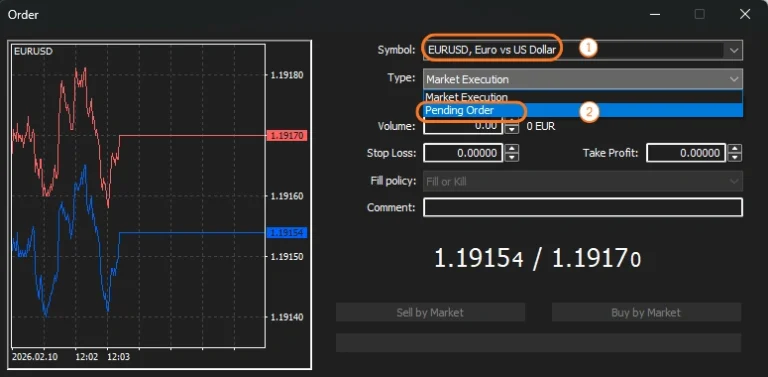Click the red ask price label 1.19170

pyautogui.click(x=287, y=136)
